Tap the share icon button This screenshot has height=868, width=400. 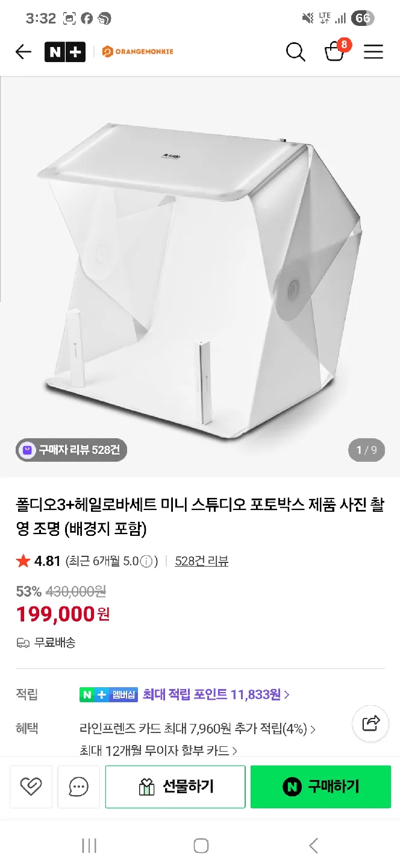pos(370,723)
